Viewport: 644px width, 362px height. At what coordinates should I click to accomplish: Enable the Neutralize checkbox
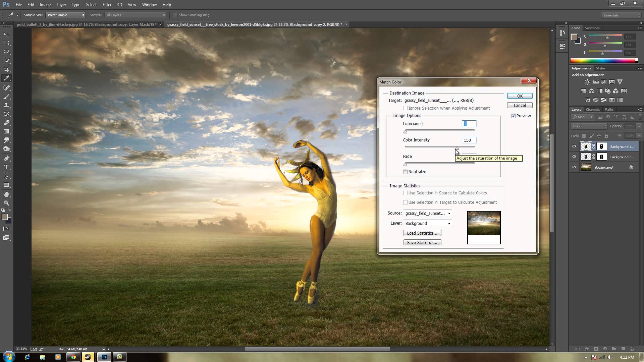[x=405, y=172]
